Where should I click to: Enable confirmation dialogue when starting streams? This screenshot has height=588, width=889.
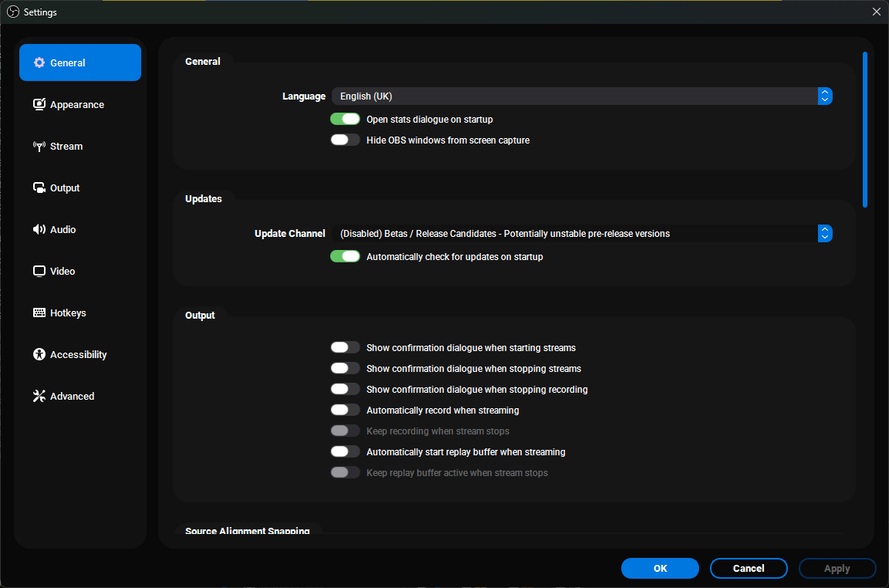tap(345, 346)
